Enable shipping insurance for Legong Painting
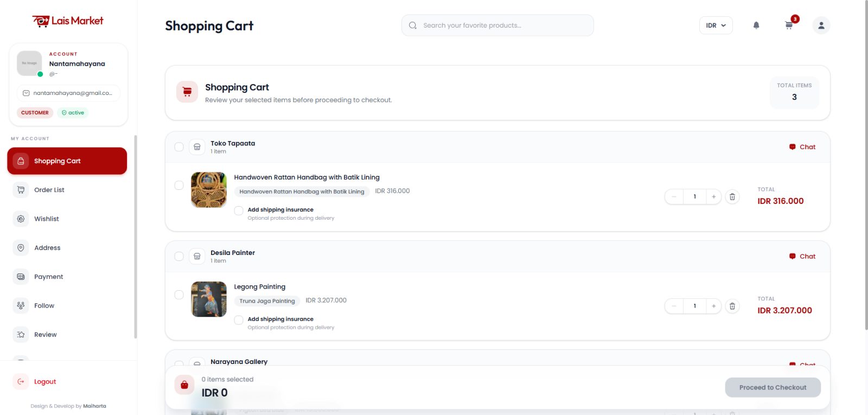 point(239,320)
